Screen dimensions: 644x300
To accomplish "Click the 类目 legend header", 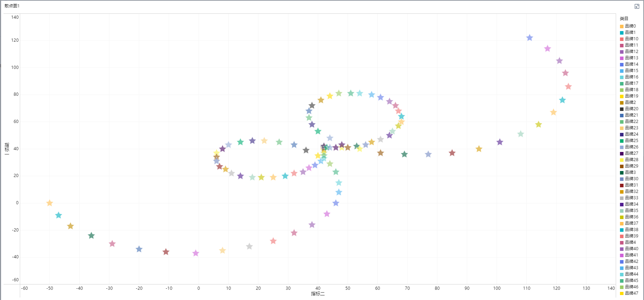I will (x=624, y=19).
